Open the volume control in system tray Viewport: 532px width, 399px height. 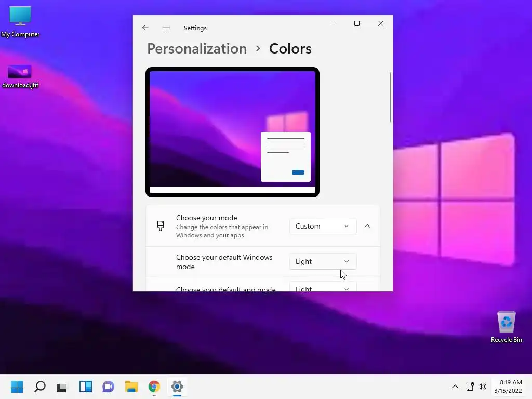pyautogui.click(x=482, y=387)
